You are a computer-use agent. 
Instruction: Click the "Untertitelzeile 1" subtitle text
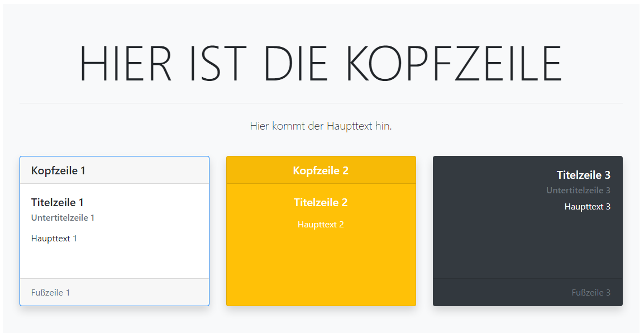63,218
